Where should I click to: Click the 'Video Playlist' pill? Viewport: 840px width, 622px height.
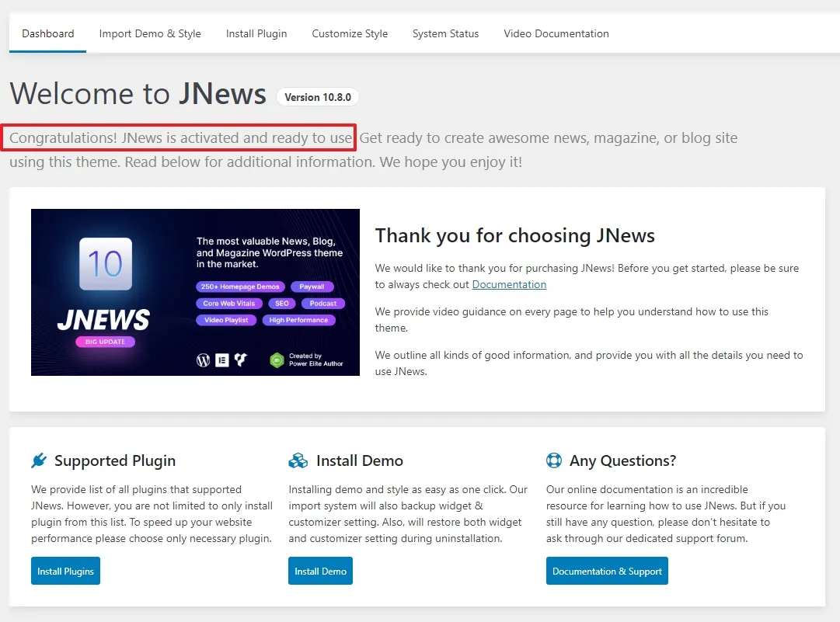(x=226, y=320)
